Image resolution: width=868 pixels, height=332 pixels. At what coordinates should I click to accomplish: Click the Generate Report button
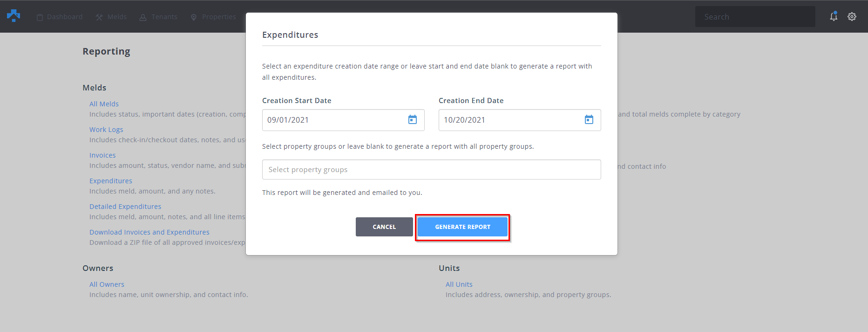pos(462,227)
